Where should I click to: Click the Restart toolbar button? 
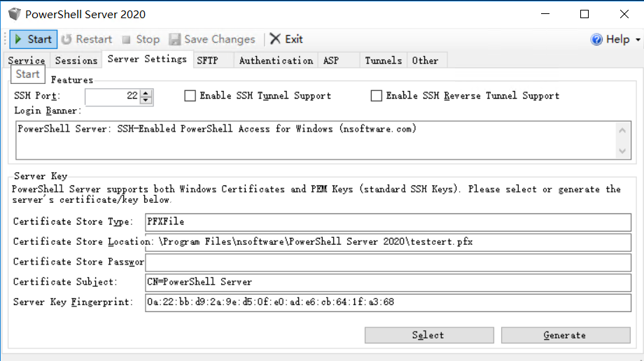point(87,39)
